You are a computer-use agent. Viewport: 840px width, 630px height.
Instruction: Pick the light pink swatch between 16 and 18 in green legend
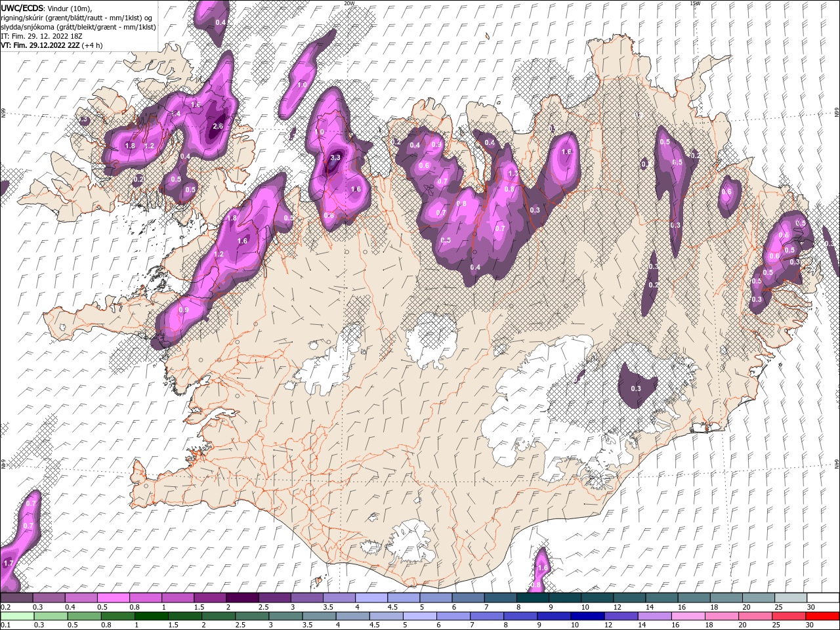[x=687, y=616]
